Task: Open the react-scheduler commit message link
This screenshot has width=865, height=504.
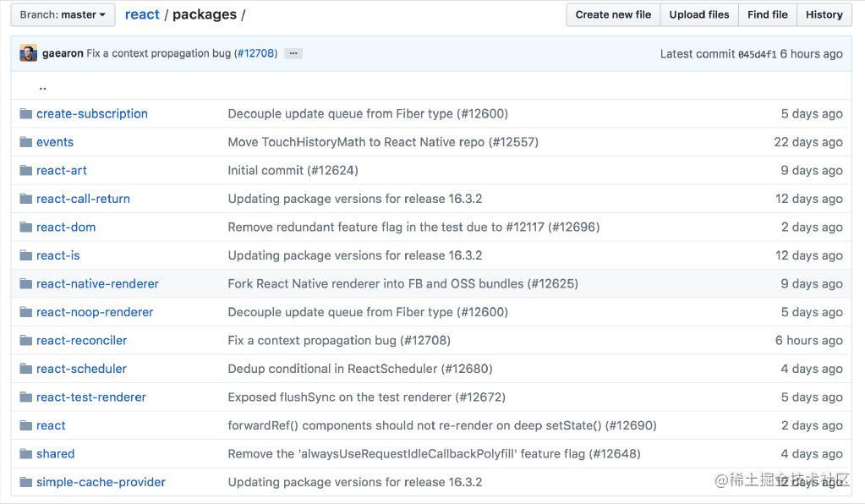Action: [359, 369]
